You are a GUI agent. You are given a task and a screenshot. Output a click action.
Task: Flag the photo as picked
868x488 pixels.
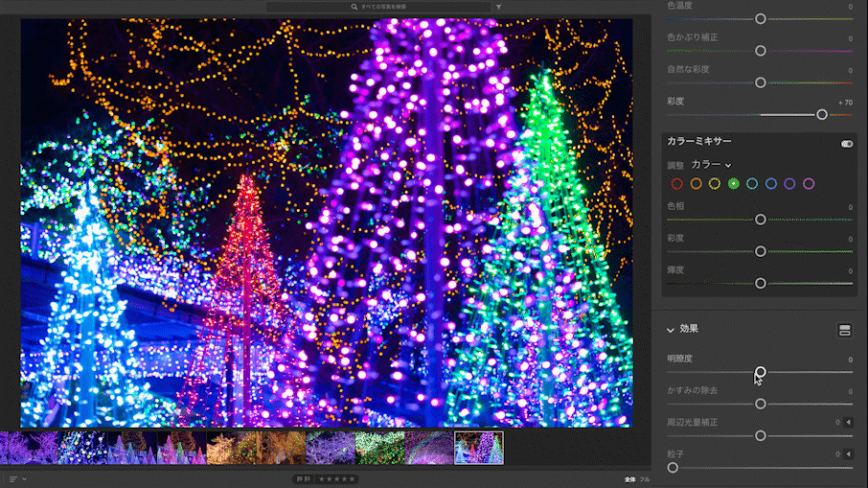(300, 479)
